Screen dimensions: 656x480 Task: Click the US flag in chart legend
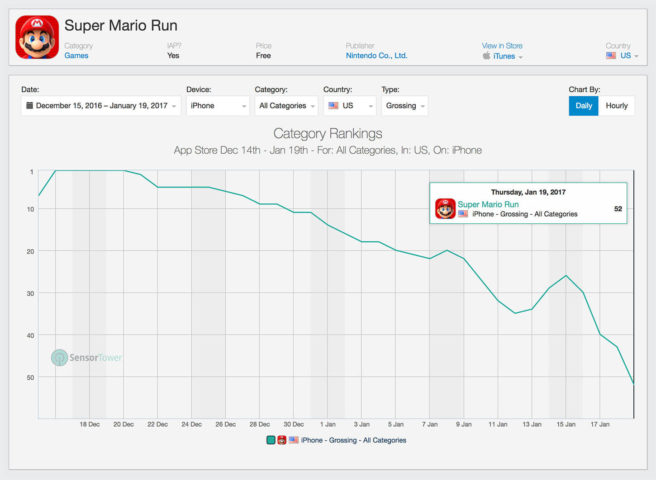[x=293, y=440]
